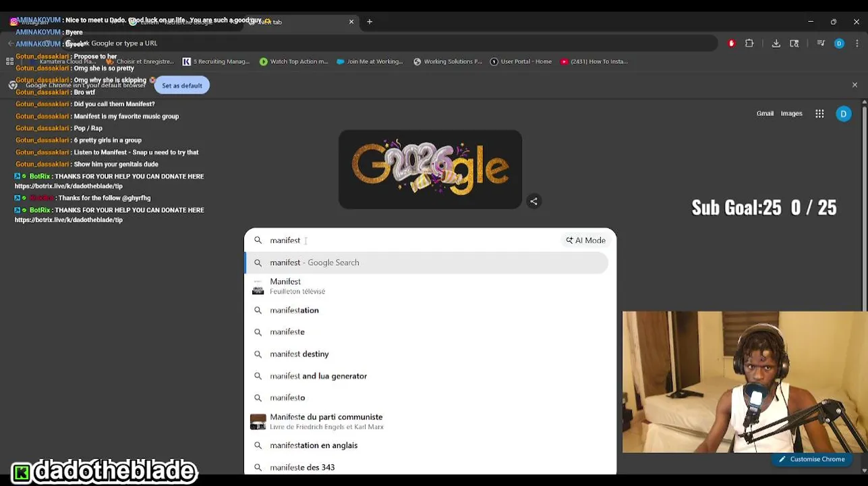Choose 'manifestation en anglais' suggestion
Screen dimensions: 868x486
coord(426,446)
